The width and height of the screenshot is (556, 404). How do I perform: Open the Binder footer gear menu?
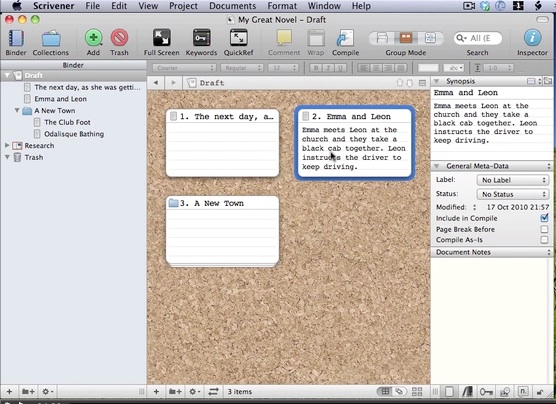click(x=48, y=392)
